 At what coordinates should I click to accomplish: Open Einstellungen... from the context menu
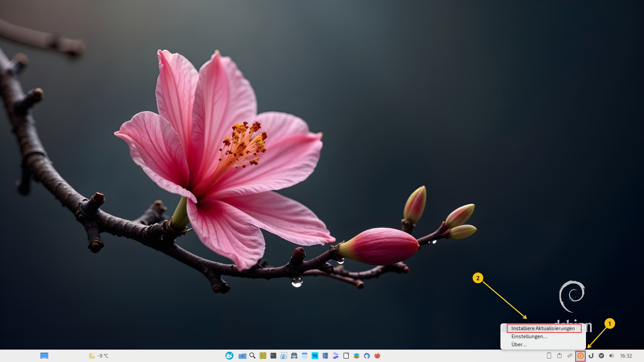click(x=529, y=336)
